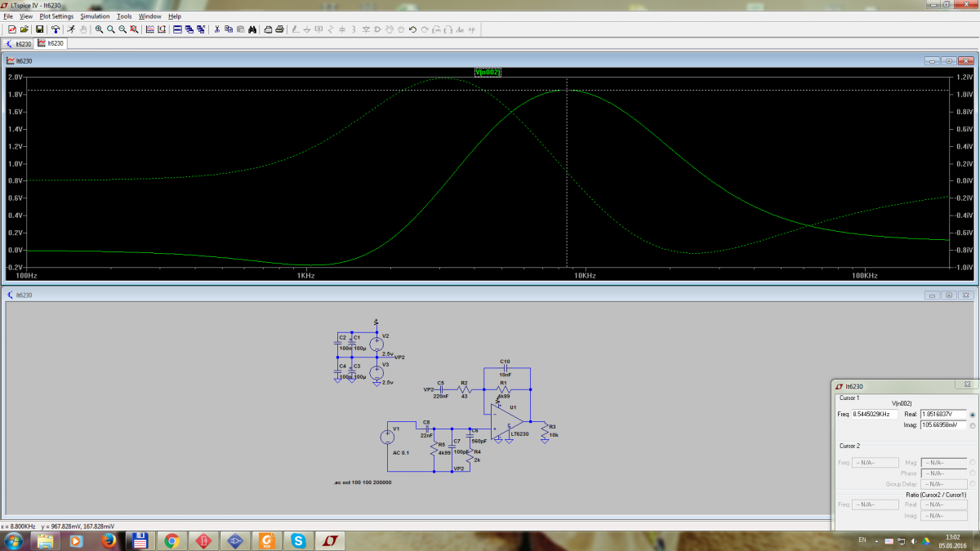This screenshot has width=980, height=551.
Task: Click the V(n002) trace label
Action: pos(488,72)
